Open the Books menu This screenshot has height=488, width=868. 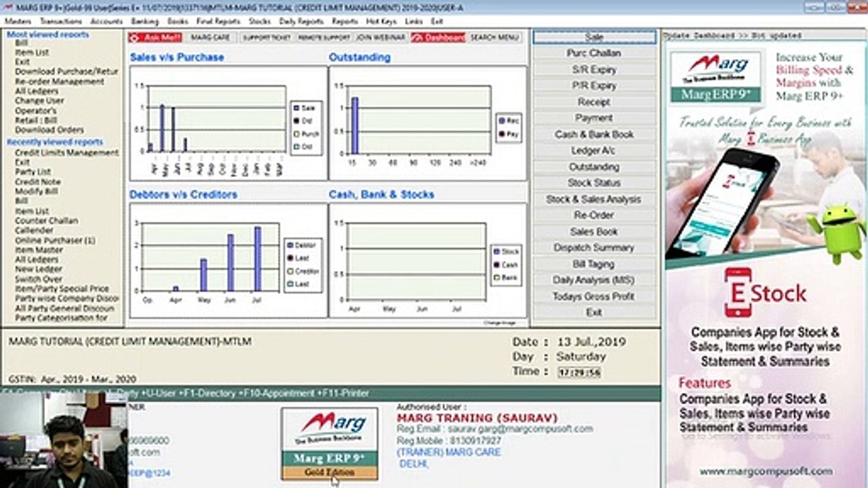(178, 22)
